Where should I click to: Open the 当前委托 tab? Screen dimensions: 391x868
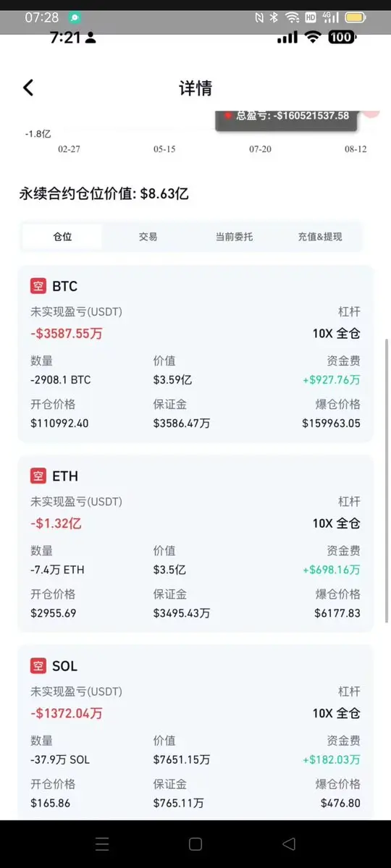(234, 237)
